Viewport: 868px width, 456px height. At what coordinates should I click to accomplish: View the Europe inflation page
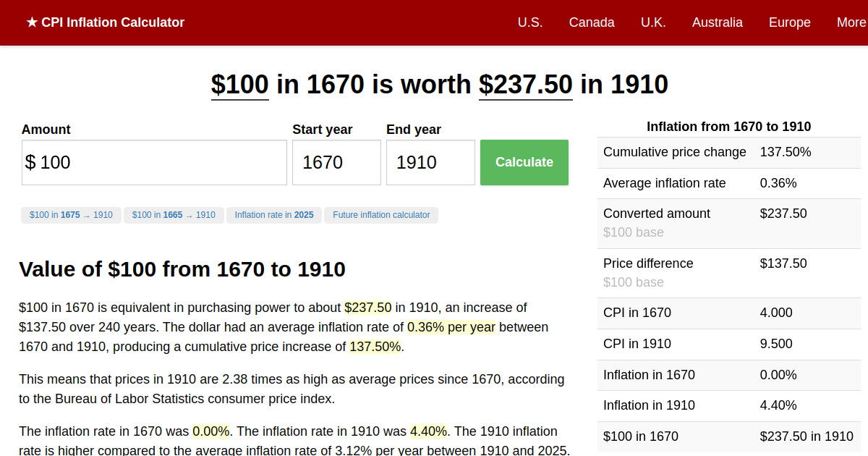[x=789, y=22]
